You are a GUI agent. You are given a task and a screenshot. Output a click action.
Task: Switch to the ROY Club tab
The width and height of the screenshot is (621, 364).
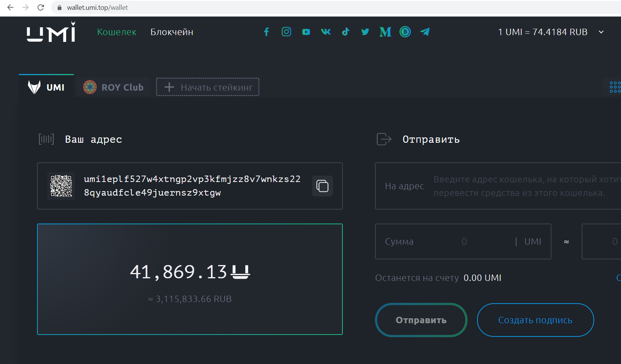click(113, 87)
